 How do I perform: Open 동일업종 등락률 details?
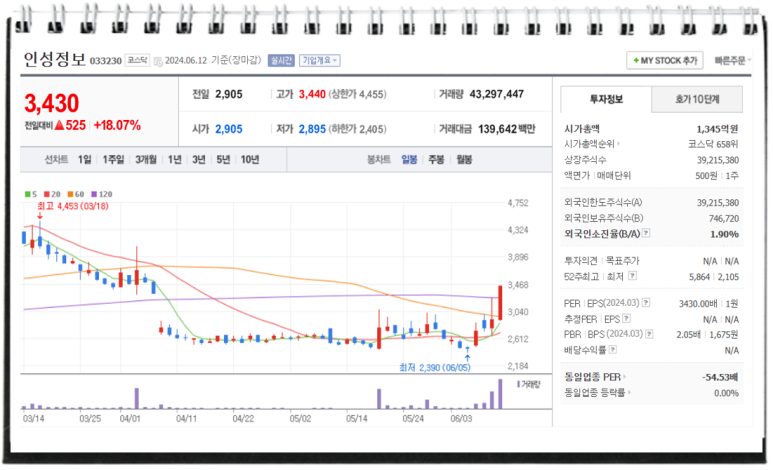[597, 393]
